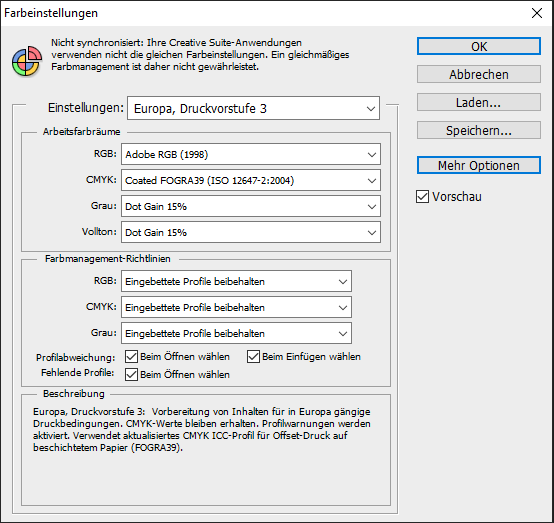Click the Fehlende Profile label
The height and width of the screenshot is (523, 554).
pos(78,373)
